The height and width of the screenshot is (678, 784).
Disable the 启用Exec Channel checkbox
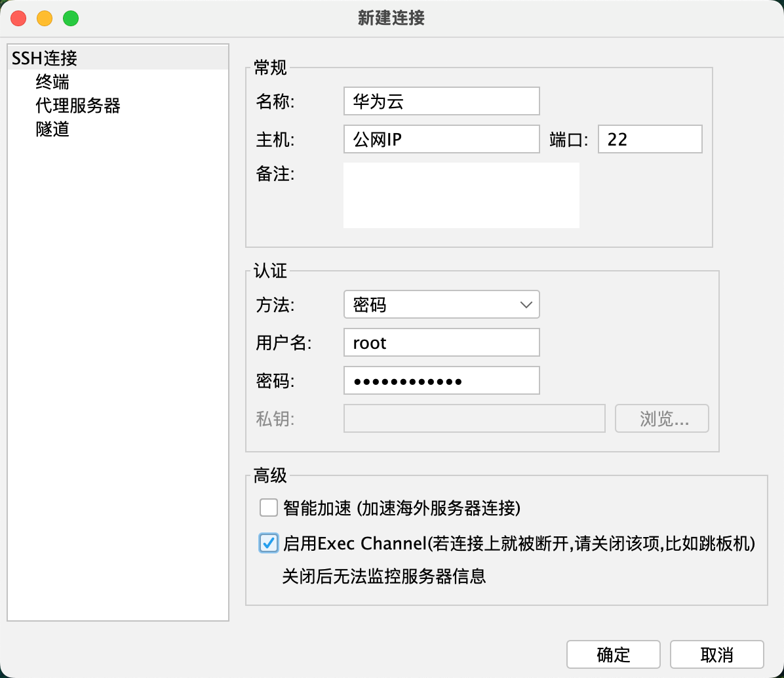269,543
